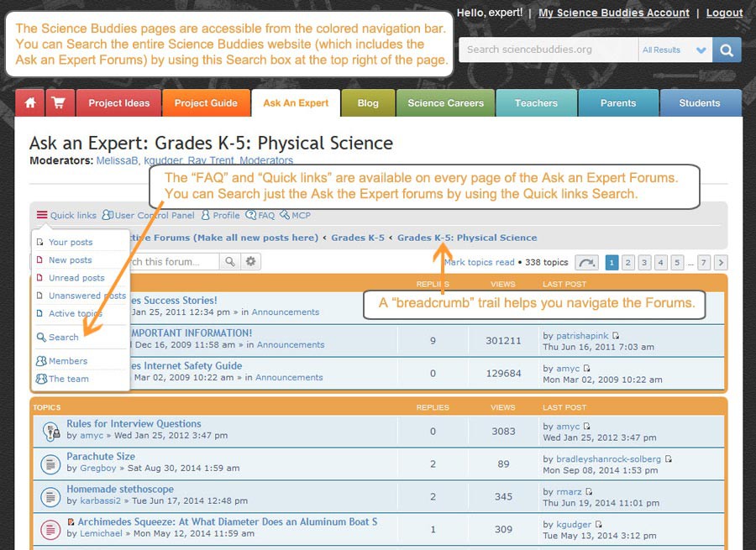Open My Science Buddies Account link

click(x=614, y=13)
